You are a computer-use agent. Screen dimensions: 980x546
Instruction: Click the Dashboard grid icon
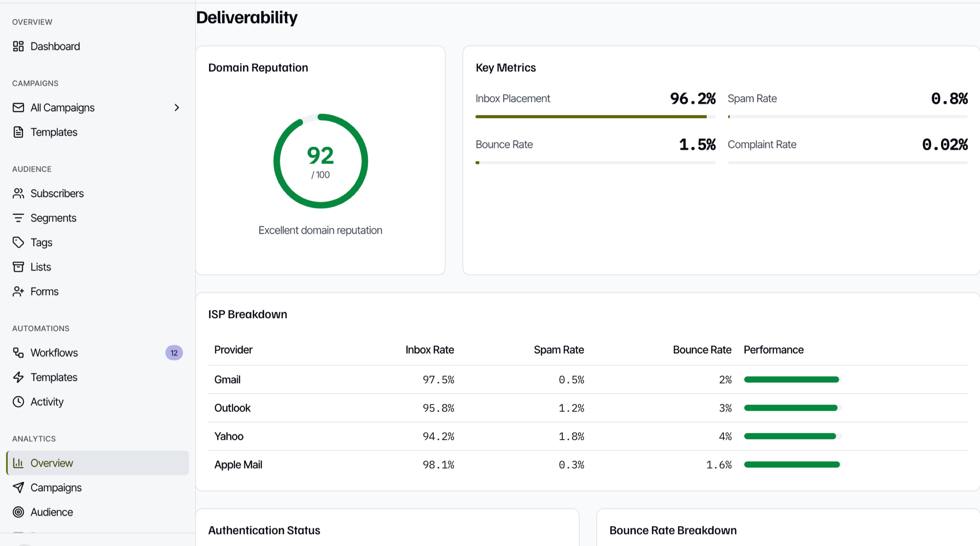coord(18,47)
